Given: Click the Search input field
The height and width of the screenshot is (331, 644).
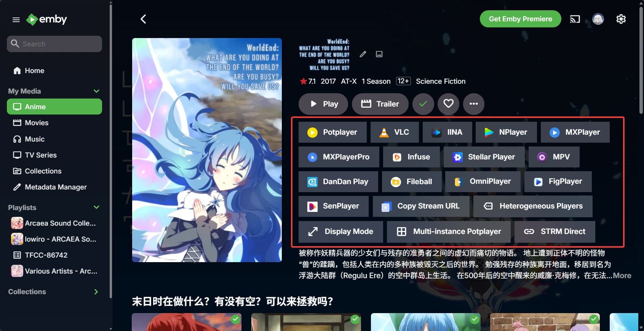Looking at the screenshot, I should click(x=54, y=44).
